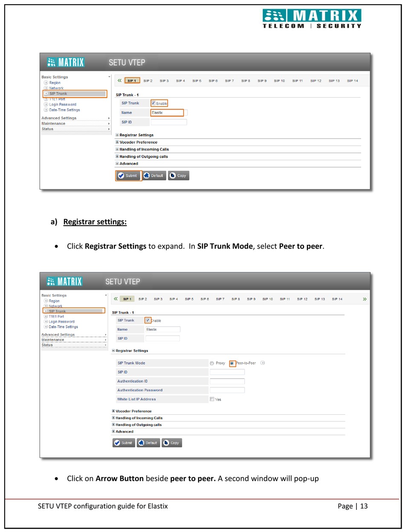Viewport: 405px width, 532px height.
Task: Click the MATRIX logo in the second screenshot header
Action: click(x=64, y=281)
